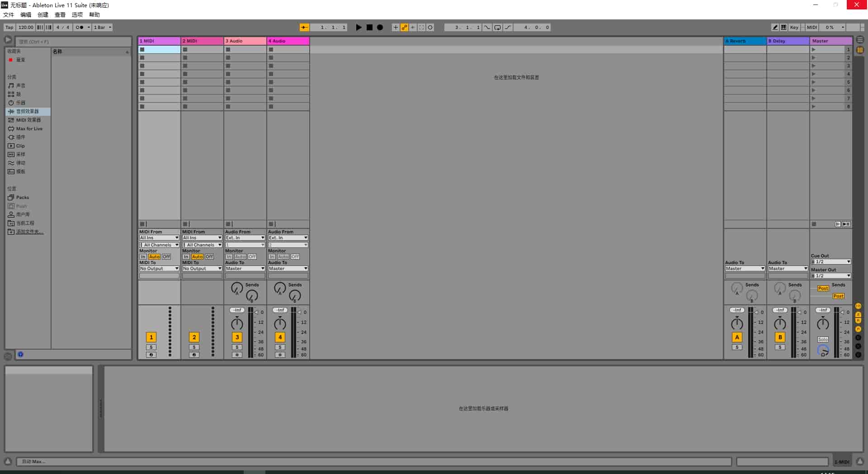The height and width of the screenshot is (474, 868).
Task: Set track 1 monitor to In
Action: (143, 257)
